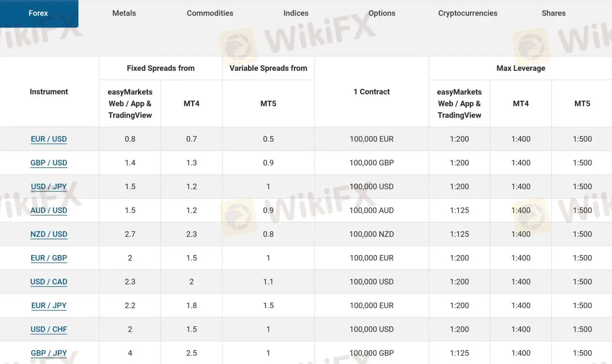The height and width of the screenshot is (364, 612).
Task: Open the USD / CAD instrument link
Action: (49, 282)
